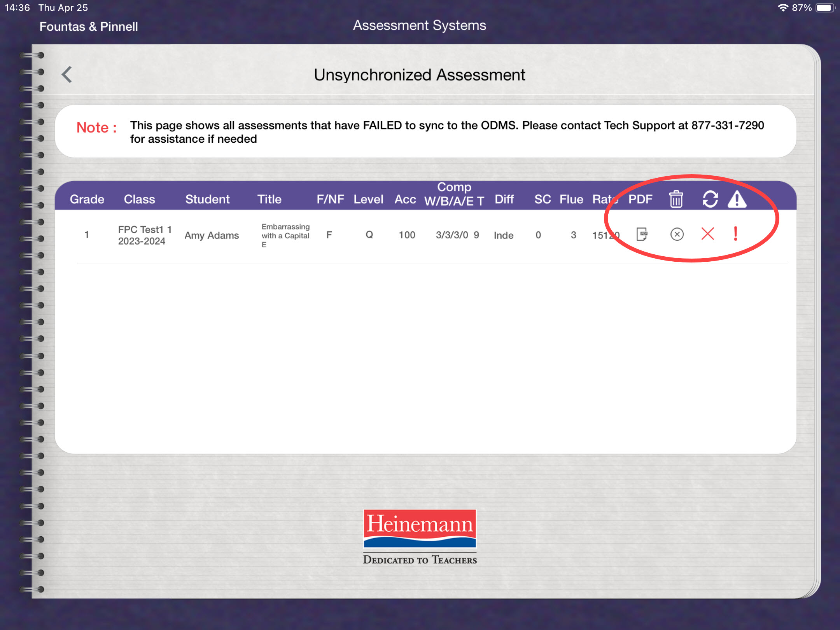840x630 pixels.
Task: Tap the red exclamation mark in Amy's row
Action: click(735, 234)
